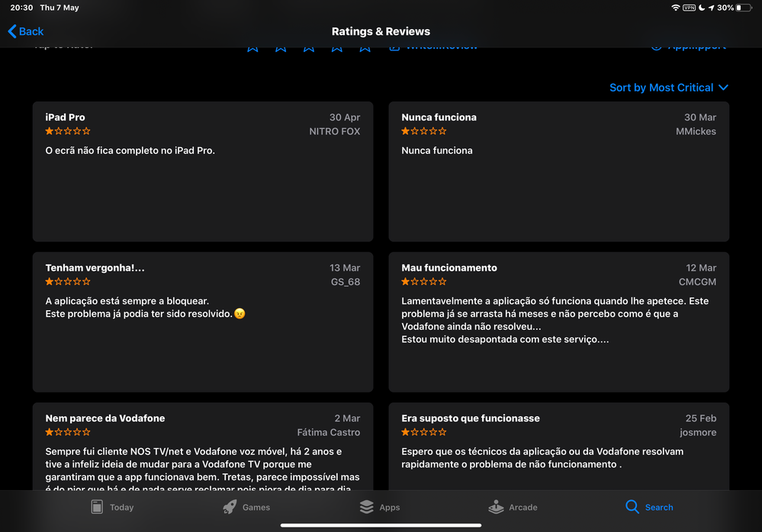This screenshot has width=762, height=532.
Task: Tap the 20:30 clock in status bar
Action: coord(21,8)
